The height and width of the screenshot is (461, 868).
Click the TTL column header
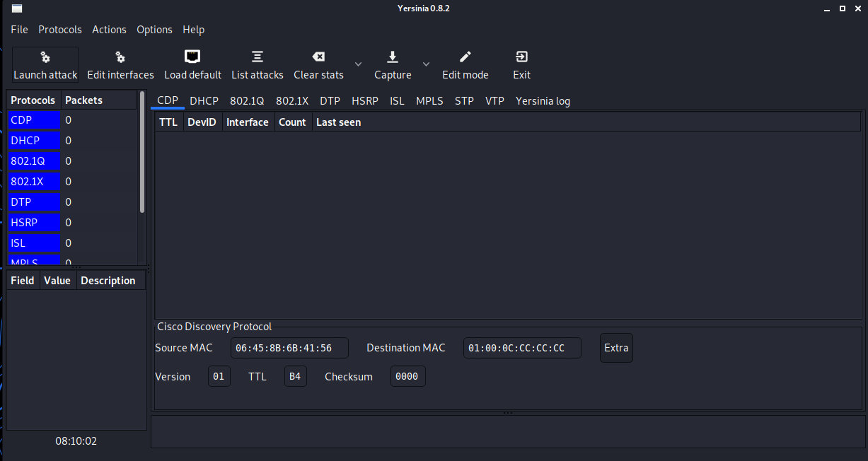click(x=169, y=122)
